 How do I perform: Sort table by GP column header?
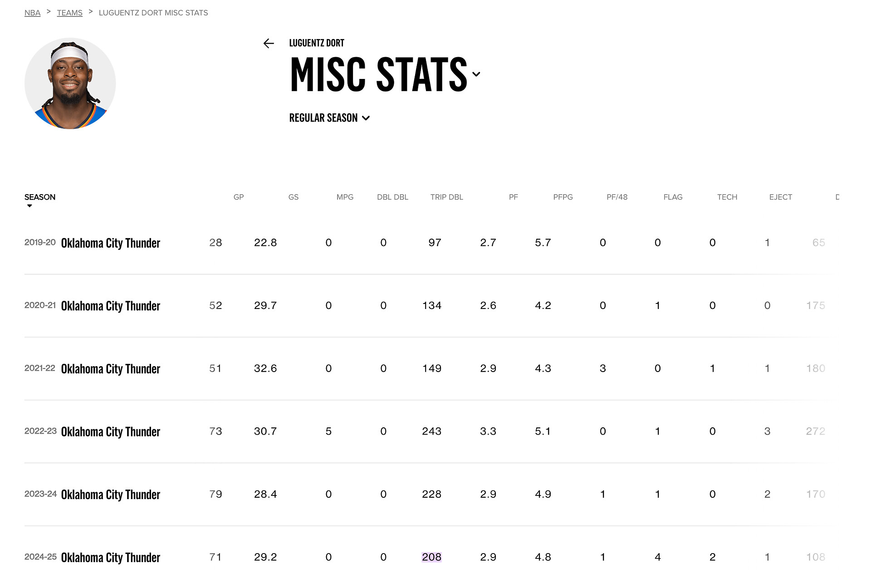239,197
